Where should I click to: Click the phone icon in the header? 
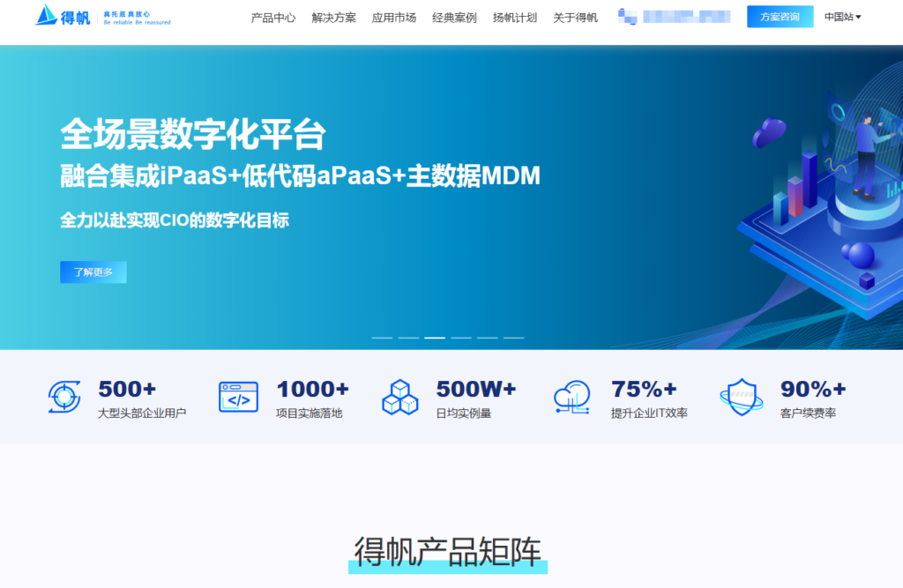[626, 16]
